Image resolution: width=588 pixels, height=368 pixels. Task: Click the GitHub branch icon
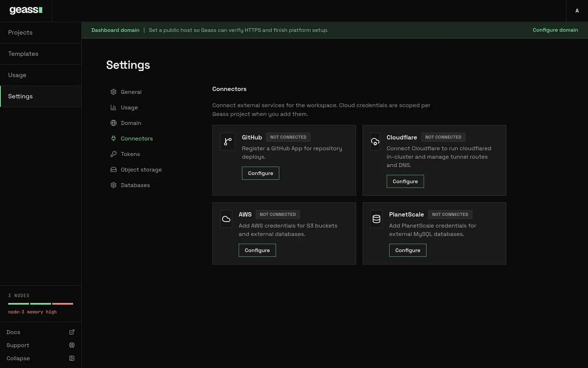pos(228,142)
